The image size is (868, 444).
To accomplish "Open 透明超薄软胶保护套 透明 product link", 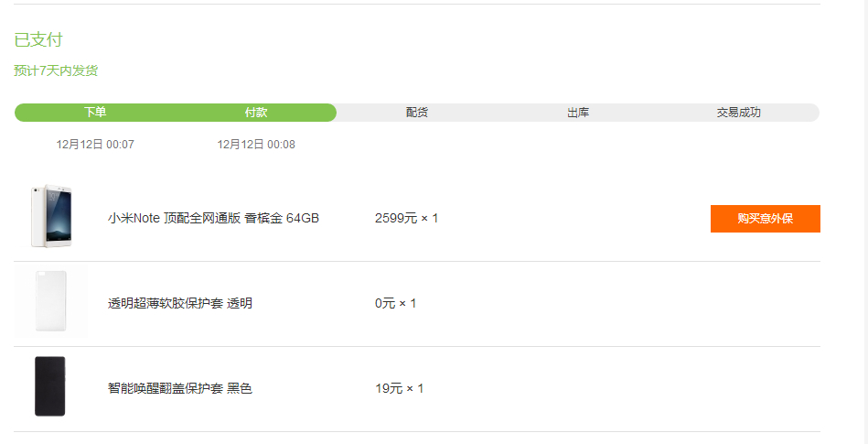I will coord(180,303).
